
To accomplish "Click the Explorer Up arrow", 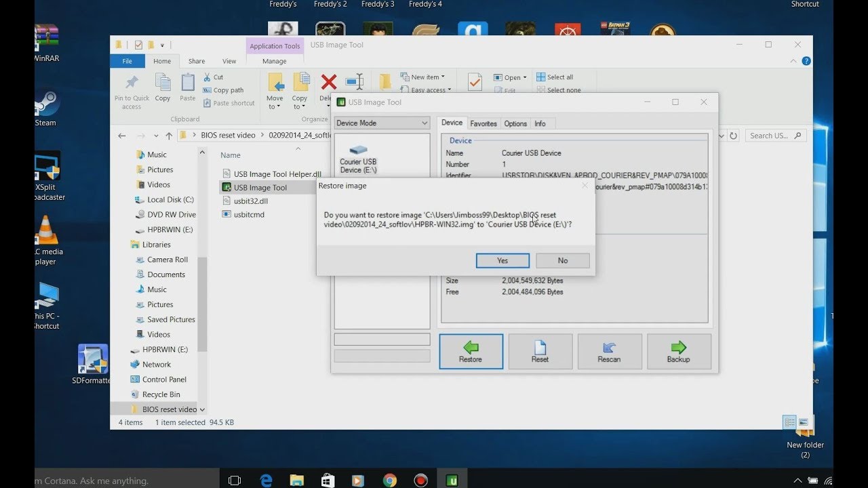I will (x=169, y=136).
